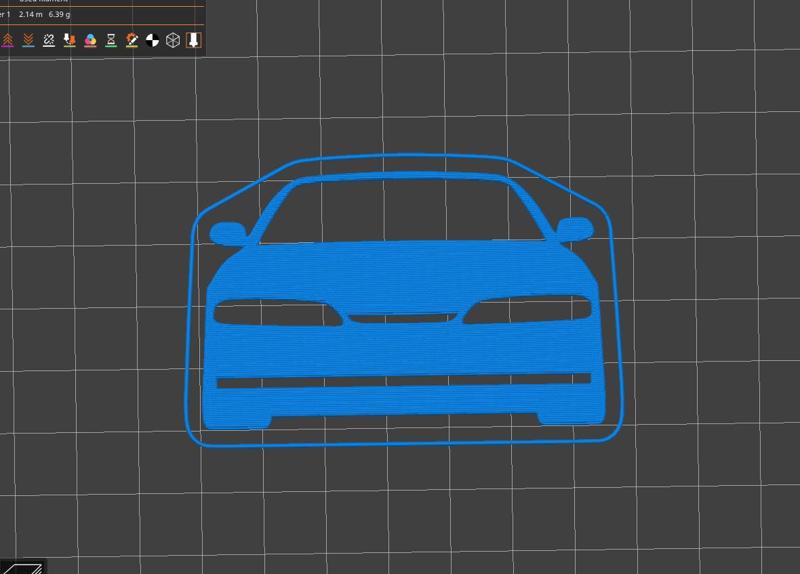Click the upward orange chevrons icon
This screenshot has height=574, width=800.
pyautogui.click(x=8, y=40)
